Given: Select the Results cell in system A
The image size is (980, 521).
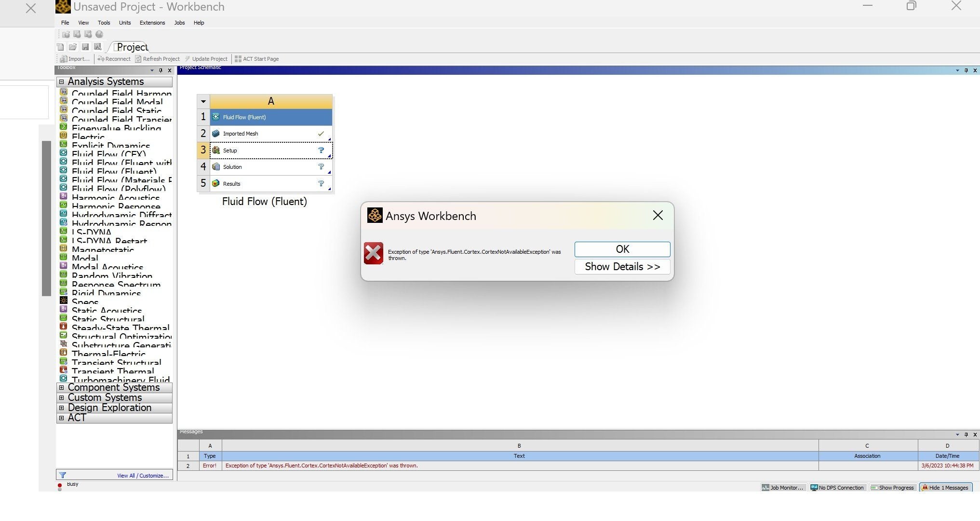Looking at the screenshot, I should (271, 184).
